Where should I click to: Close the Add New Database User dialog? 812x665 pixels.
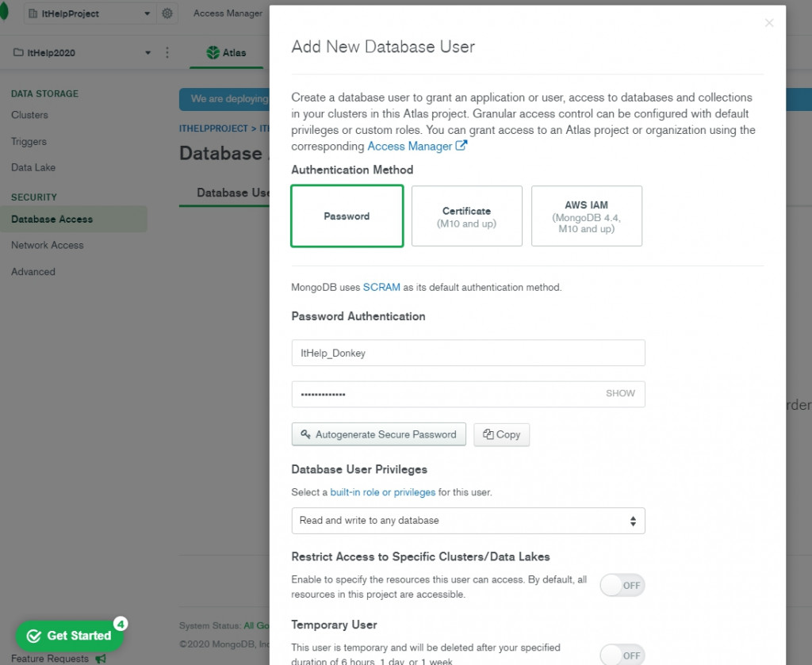(769, 23)
